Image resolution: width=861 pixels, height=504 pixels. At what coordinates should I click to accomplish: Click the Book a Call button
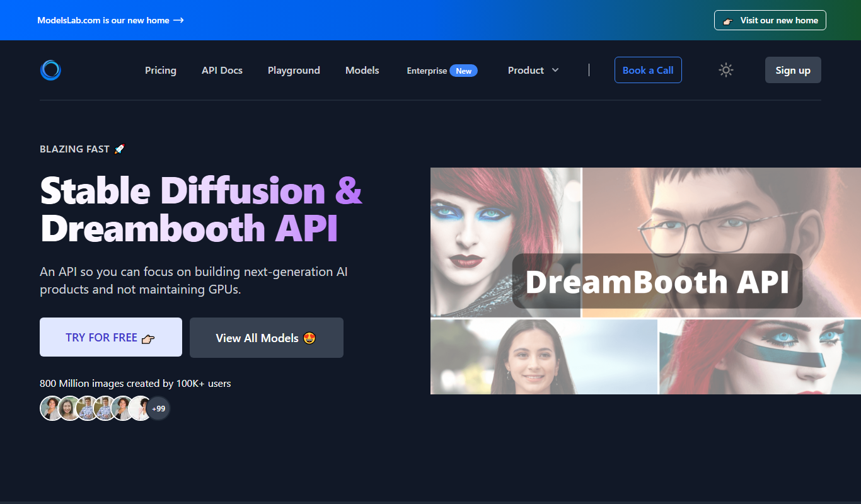click(x=648, y=70)
